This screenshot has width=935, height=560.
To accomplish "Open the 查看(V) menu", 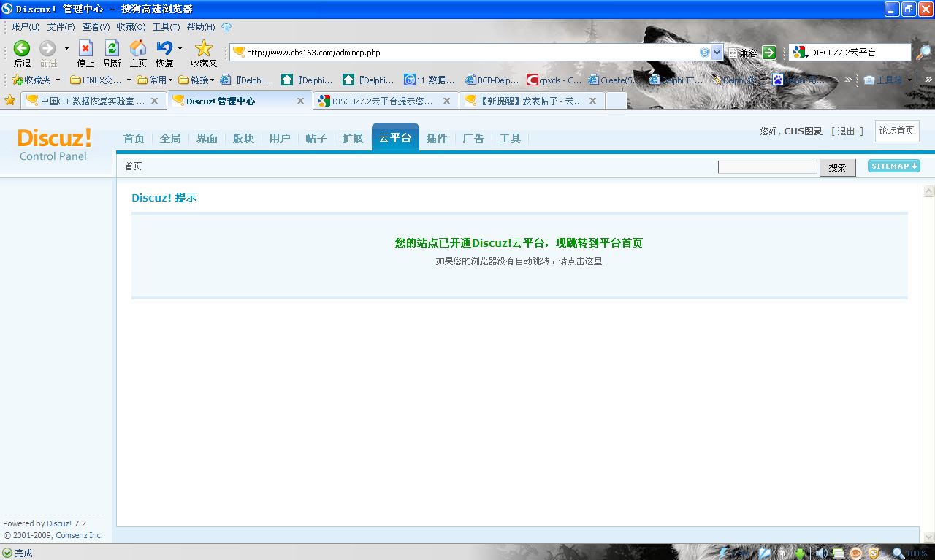I will 96,27.
